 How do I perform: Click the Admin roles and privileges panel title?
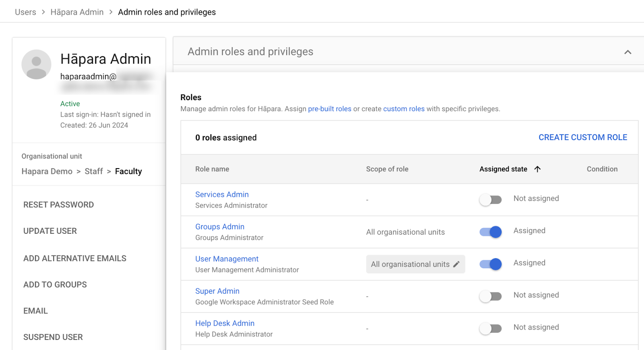tap(250, 51)
